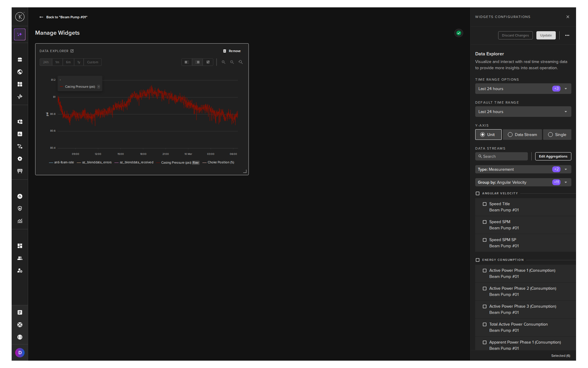Select the 6m time range tab
This screenshot has width=588, height=368.
pos(68,62)
